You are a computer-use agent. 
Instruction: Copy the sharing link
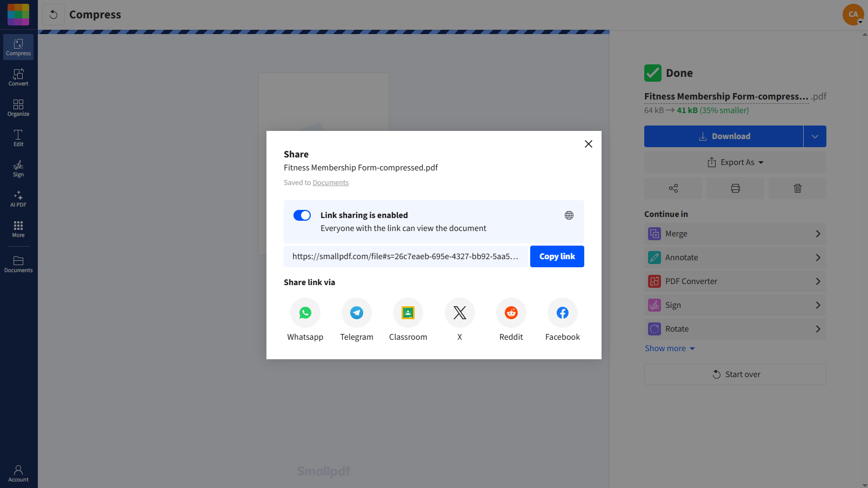coord(557,256)
